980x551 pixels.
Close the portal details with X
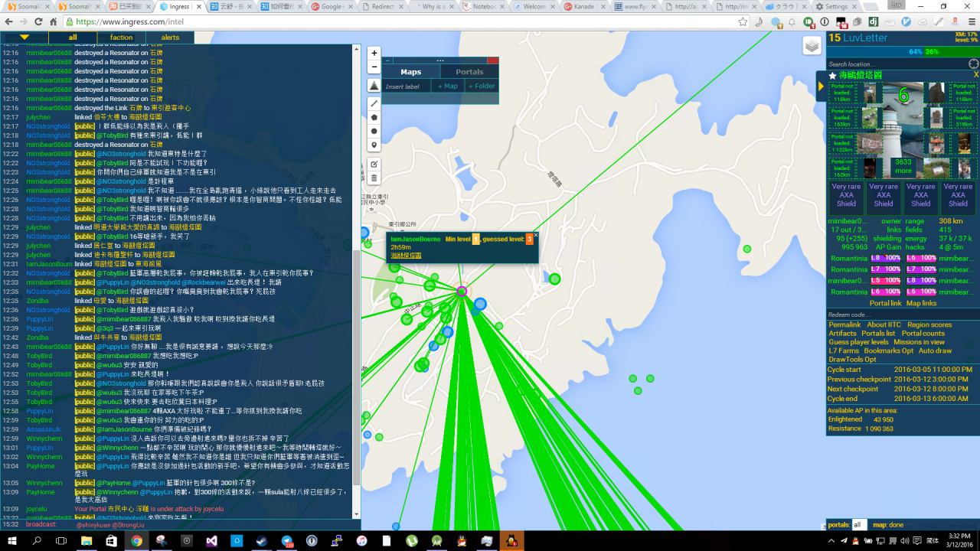[975, 75]
